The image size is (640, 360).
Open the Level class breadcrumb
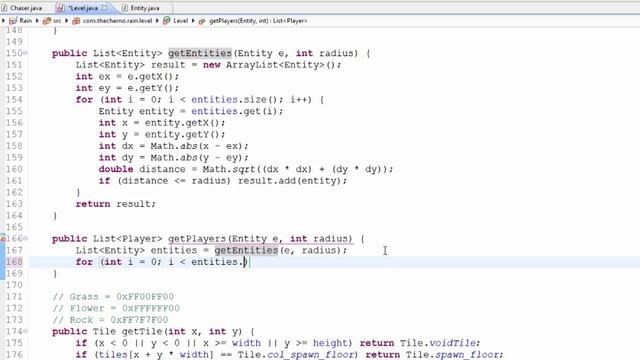pyautogui.click(x=180, y=20)
